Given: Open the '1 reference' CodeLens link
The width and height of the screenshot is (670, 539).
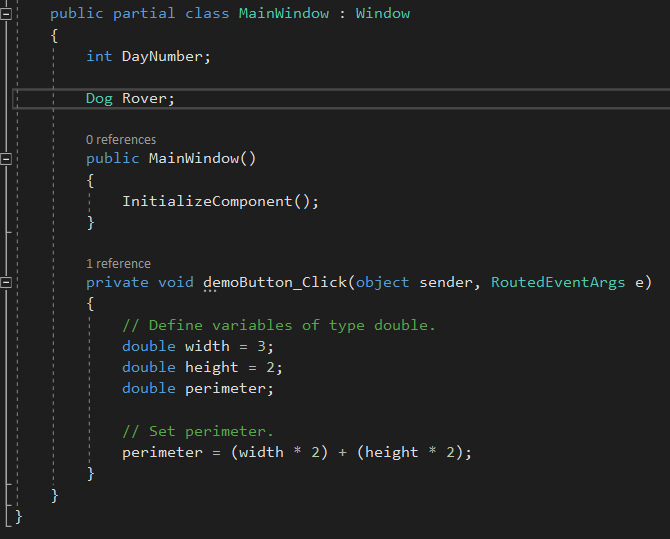Looking at the screenshot, I should click(118, 264).
